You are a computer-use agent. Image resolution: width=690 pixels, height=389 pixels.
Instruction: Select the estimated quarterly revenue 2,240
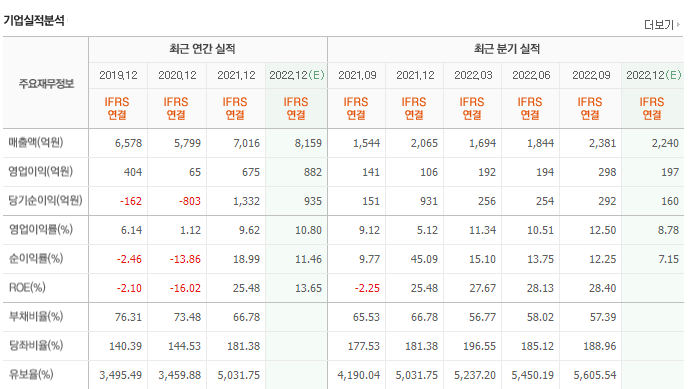[665, 143]
